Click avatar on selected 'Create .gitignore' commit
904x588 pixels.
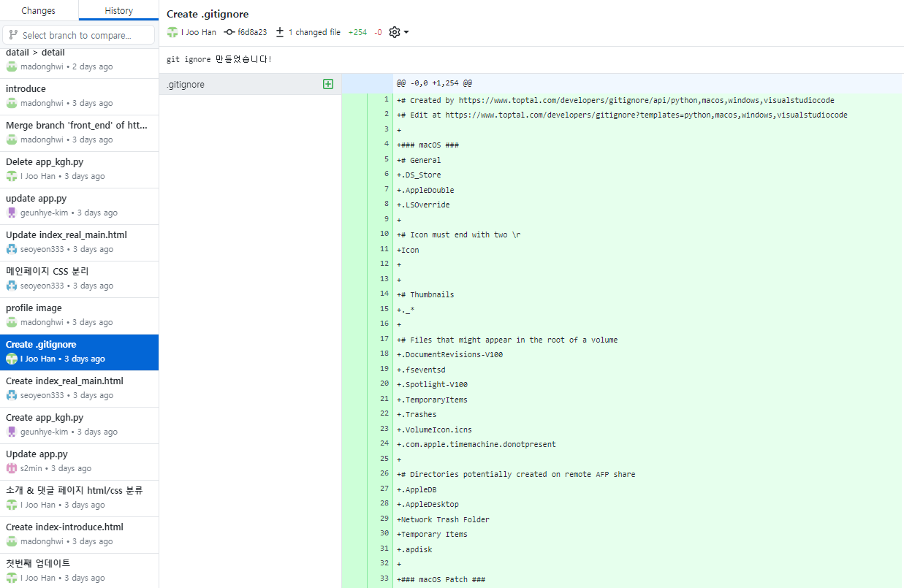[x=11, y=359]
